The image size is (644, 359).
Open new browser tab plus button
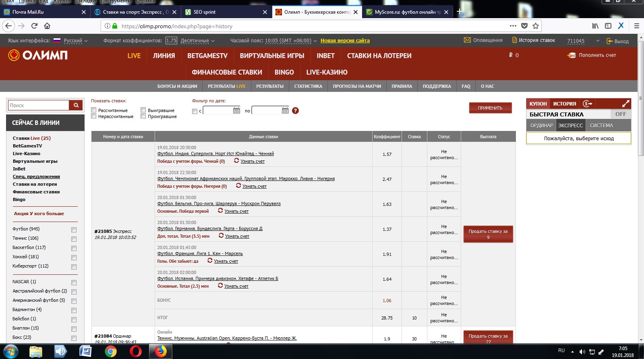[x=459, y=12]
